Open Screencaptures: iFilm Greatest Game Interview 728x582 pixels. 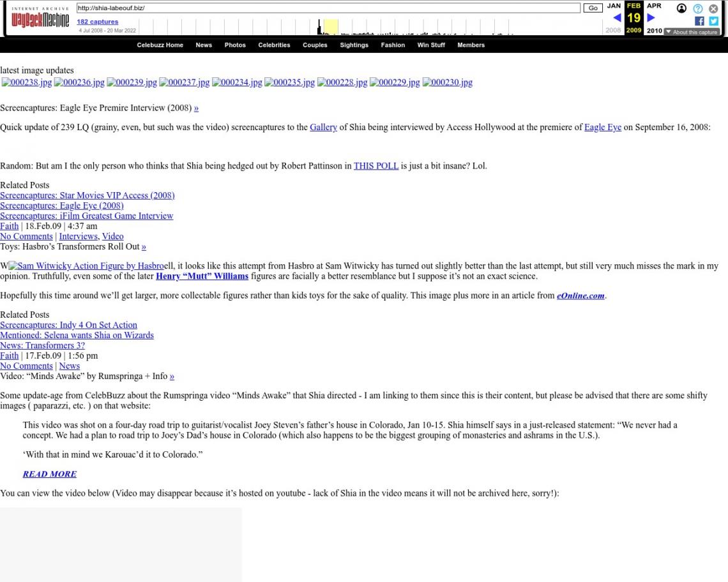(x=86, y=216)
